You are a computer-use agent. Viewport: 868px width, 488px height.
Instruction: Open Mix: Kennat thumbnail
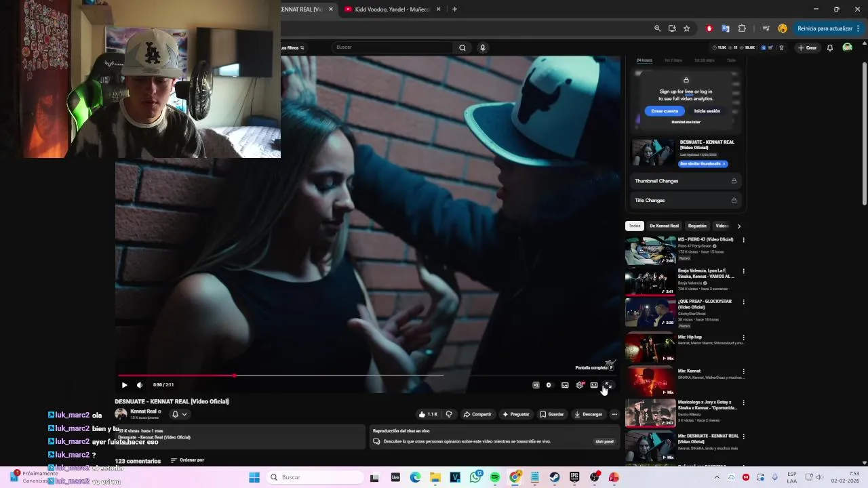[650, 381]
